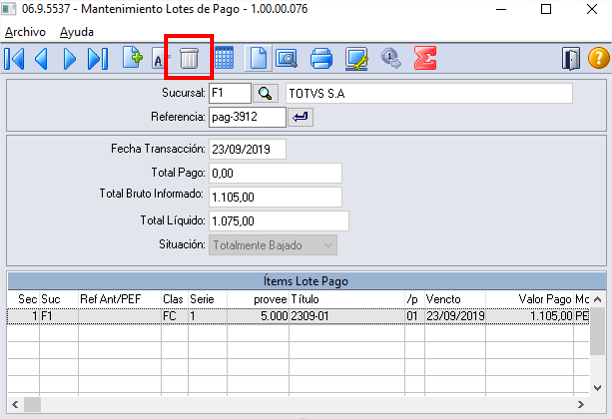
Task: Click the Total Pago field
Action: point(276,173)
